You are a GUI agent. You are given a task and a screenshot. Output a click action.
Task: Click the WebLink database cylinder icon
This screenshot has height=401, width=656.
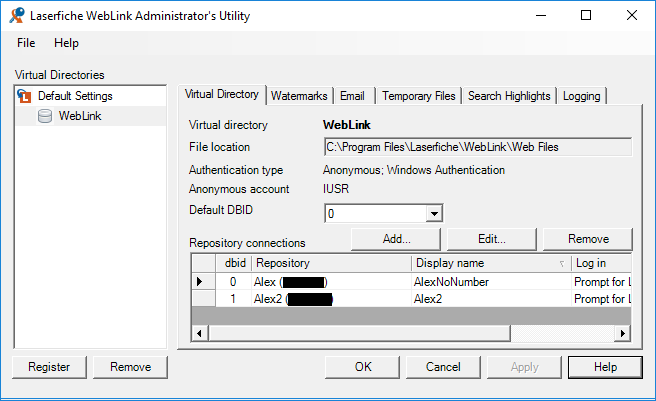(45, 116)
